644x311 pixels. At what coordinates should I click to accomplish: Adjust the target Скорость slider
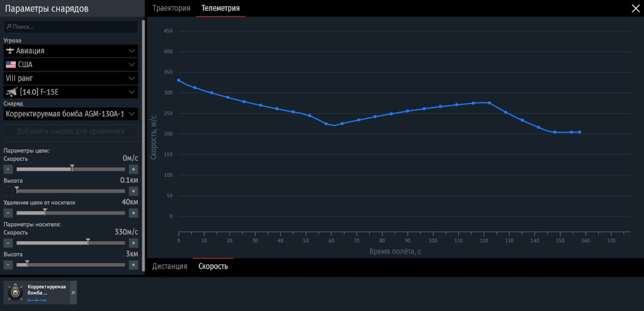(x=71, y=169)
